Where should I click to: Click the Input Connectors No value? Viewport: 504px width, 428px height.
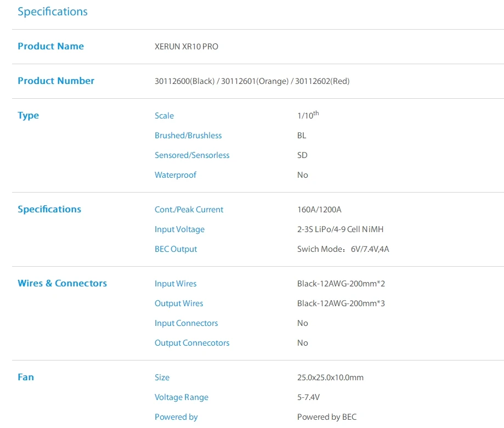pos(303,323)
